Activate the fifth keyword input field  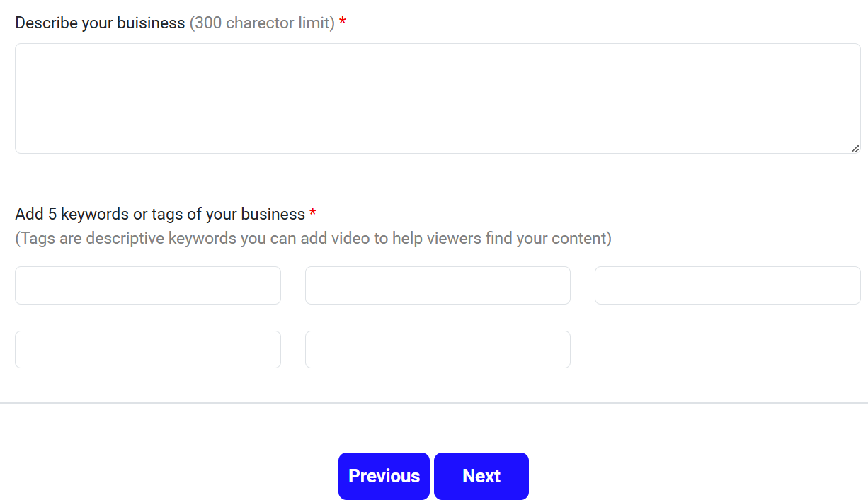tap(438, 350)
